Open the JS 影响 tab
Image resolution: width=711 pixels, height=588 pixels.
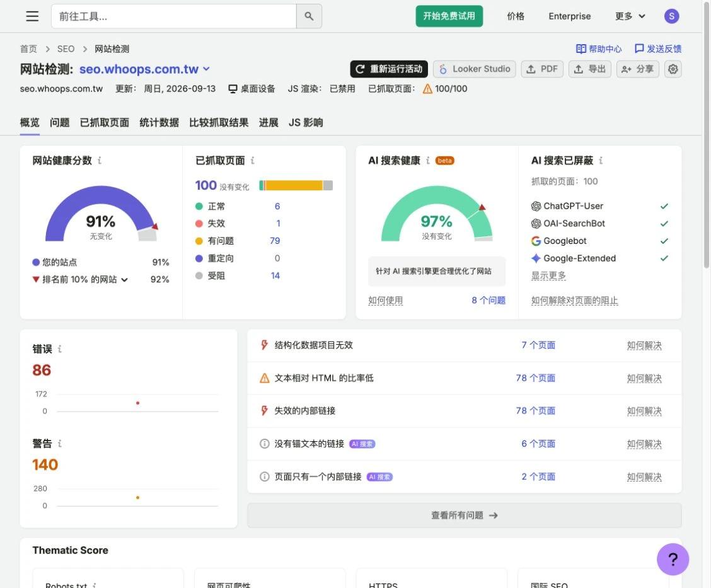[x=306, y=122]
